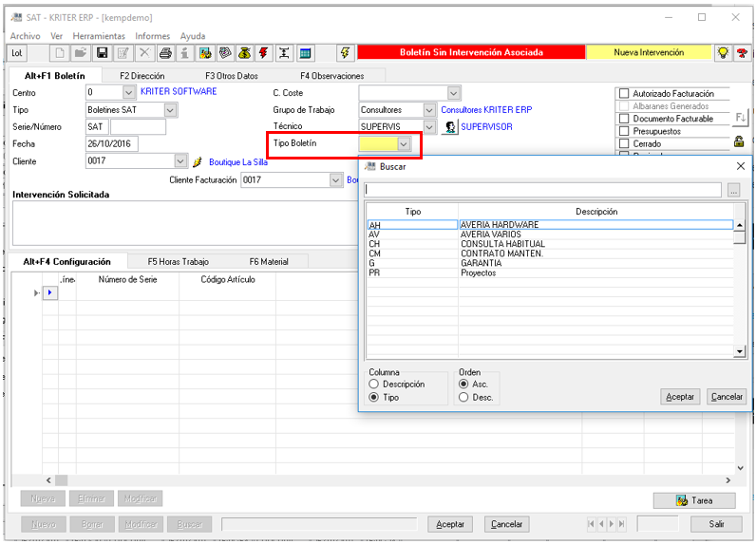Open the Tipo Boletines SAT dropdown

point(170,110)
